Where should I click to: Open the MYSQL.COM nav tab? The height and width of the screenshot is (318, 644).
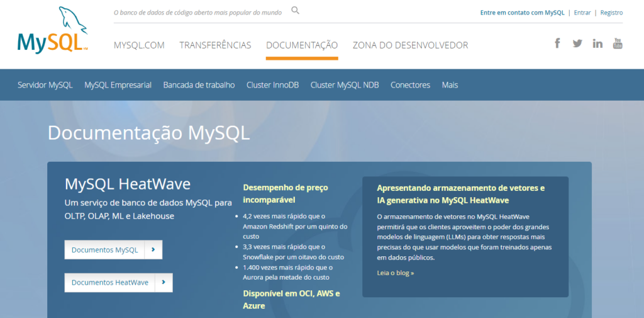coord(139,45)
